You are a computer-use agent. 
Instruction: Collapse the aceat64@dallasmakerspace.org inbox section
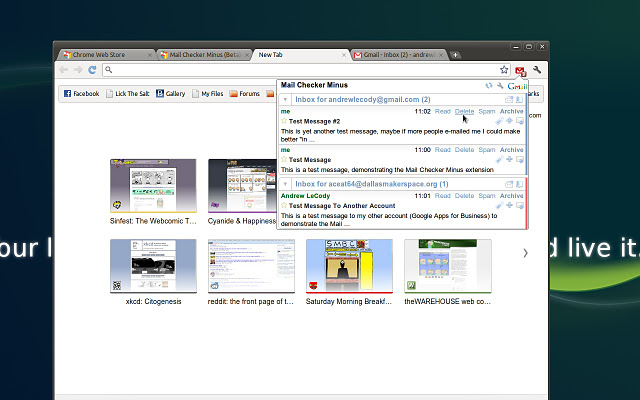tap(285, 184)
